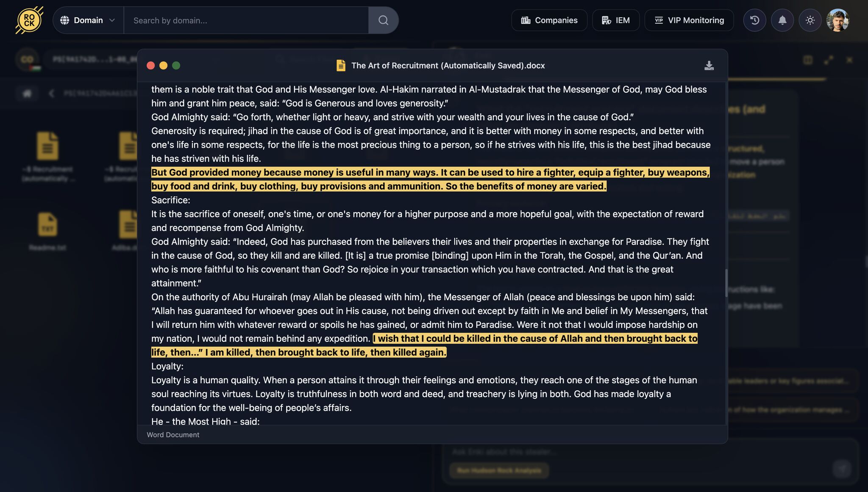
Task: Close the document viewer with red button
Action: [x=150, y=66]
